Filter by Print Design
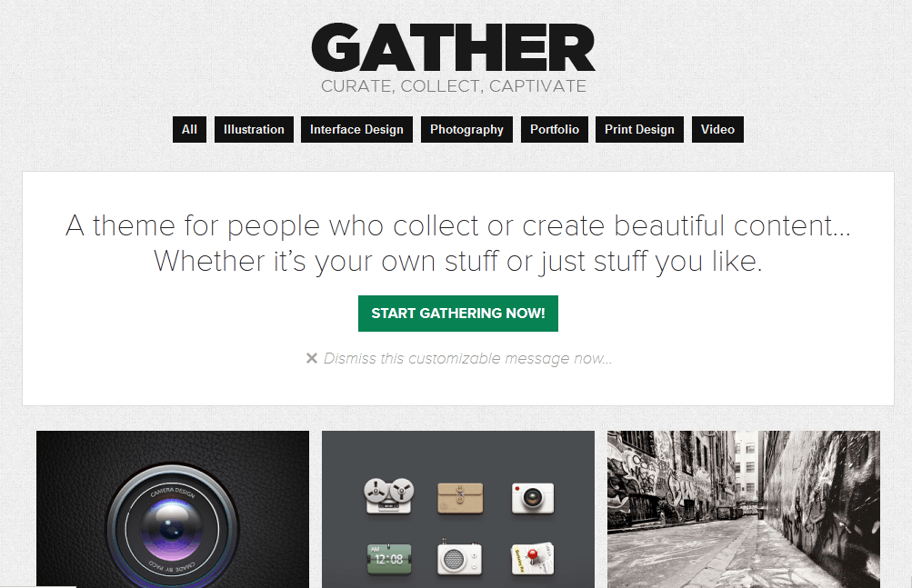Image resolution: width=912 pixels, height=588 pixels. [x=639, y=129]
